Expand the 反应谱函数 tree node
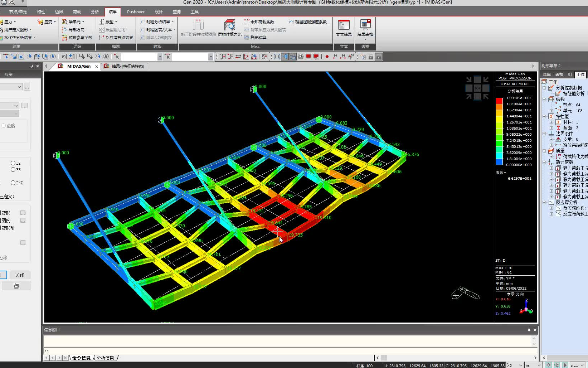Viewport: 588px width, 368px height. click(551, 208)
